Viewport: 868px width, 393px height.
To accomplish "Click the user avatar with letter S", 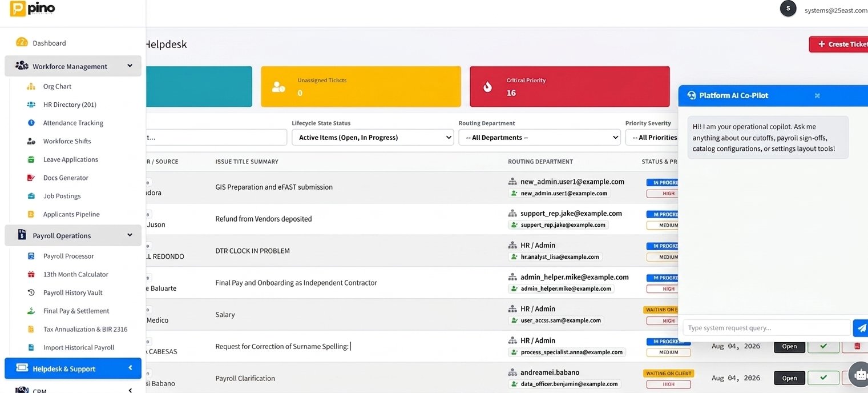I will click(x=788, y=9).
